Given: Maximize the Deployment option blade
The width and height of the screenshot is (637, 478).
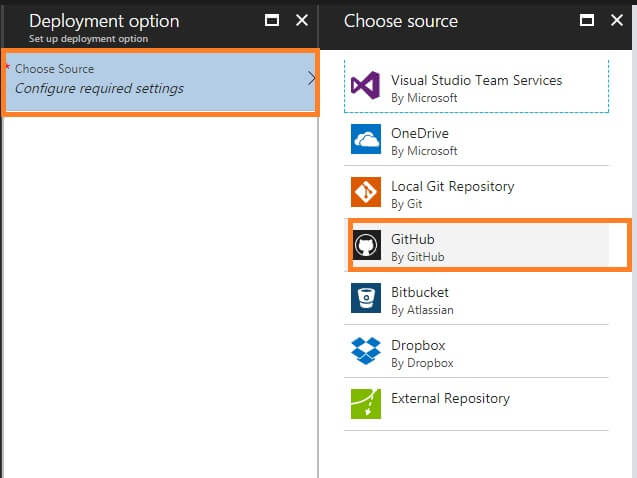Looking at the screenshot, I should click(272, 20).
